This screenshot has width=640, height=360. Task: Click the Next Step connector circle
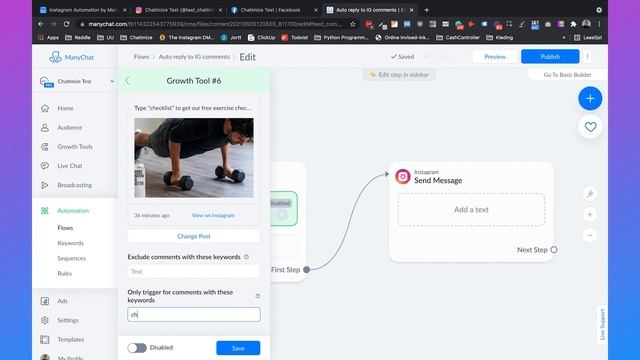554,250
